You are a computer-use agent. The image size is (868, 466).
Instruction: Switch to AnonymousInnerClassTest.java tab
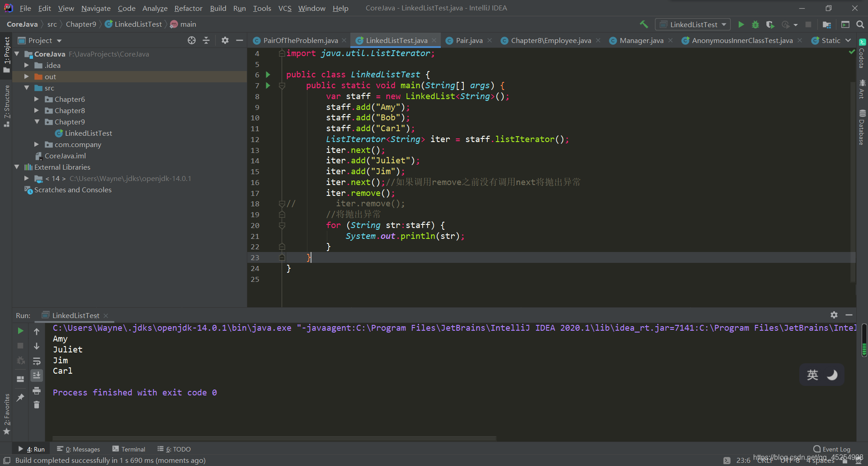click(742, 40)
